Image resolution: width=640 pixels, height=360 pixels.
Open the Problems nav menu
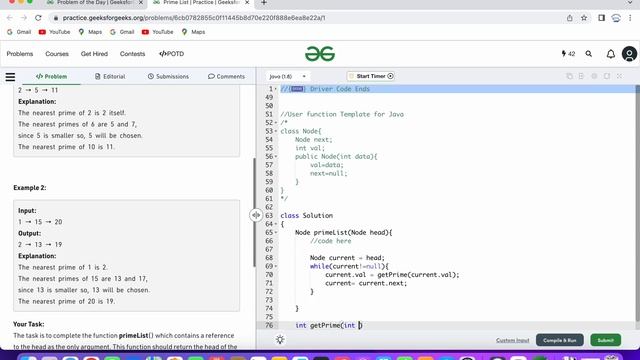click(20, 54)
